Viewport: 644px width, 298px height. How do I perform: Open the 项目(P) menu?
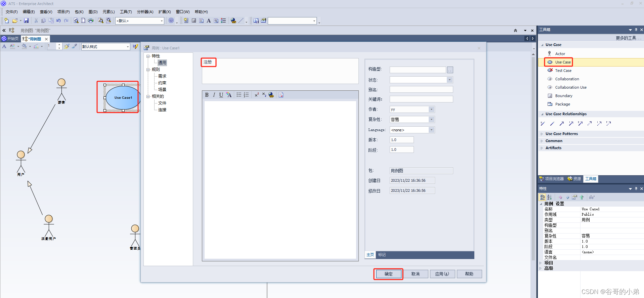tap(63, 12)
